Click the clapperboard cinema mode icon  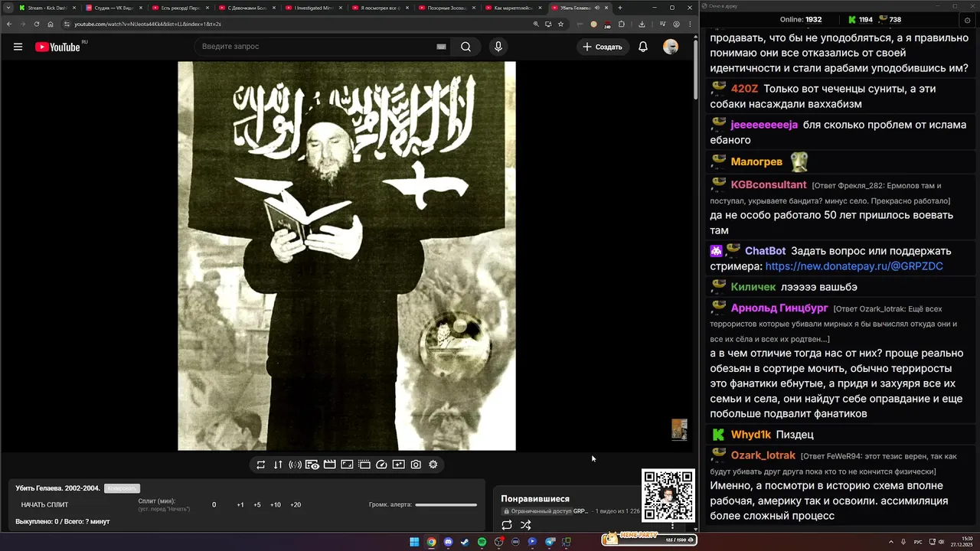click(330, 465)
